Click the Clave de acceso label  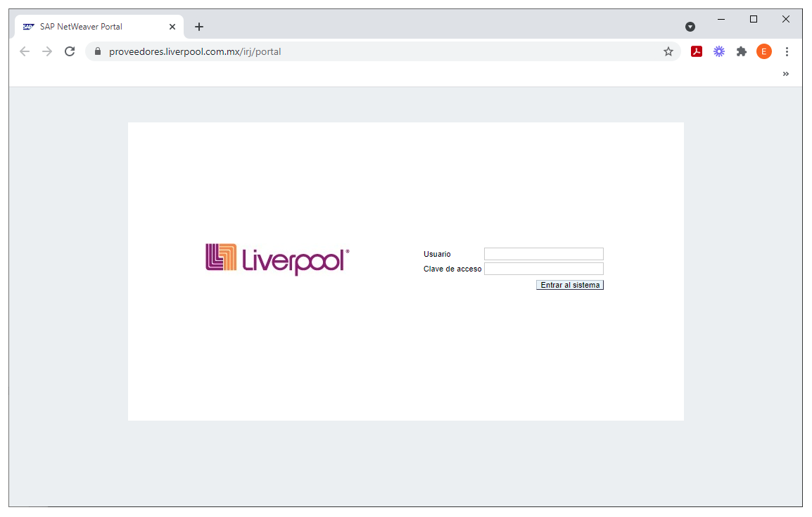click(x=452, y=269)
